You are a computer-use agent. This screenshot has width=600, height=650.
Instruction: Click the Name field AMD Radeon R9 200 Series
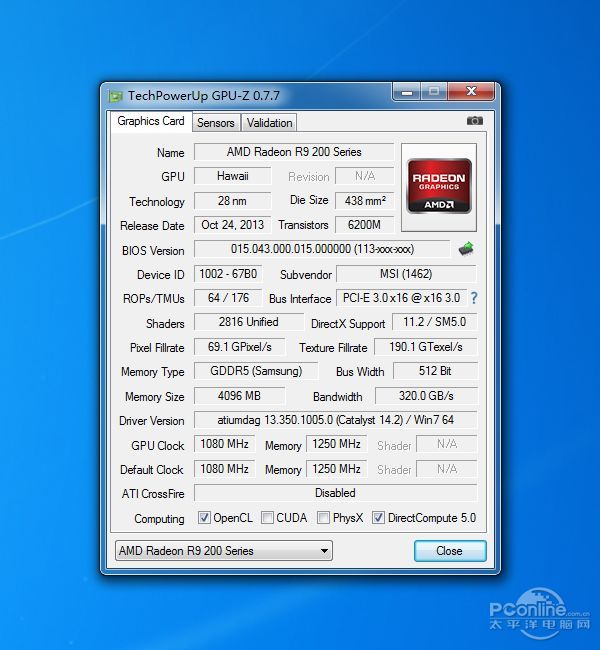294,152
